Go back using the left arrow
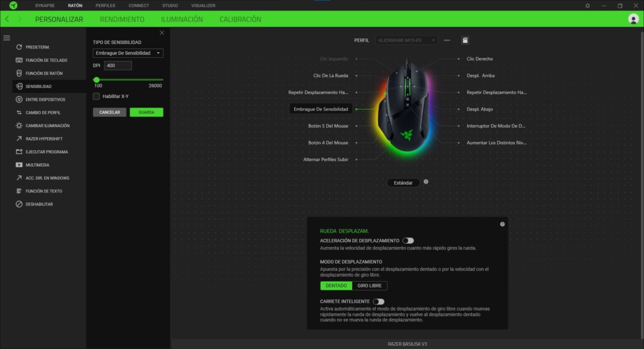 (x=7, y=19)
